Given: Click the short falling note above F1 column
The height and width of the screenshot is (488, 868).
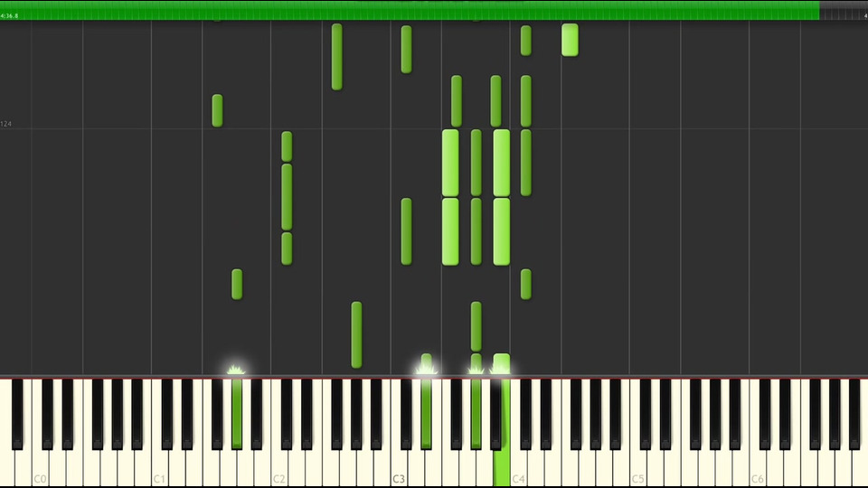Looking at the screenshot, I should (x=217, y=110).
